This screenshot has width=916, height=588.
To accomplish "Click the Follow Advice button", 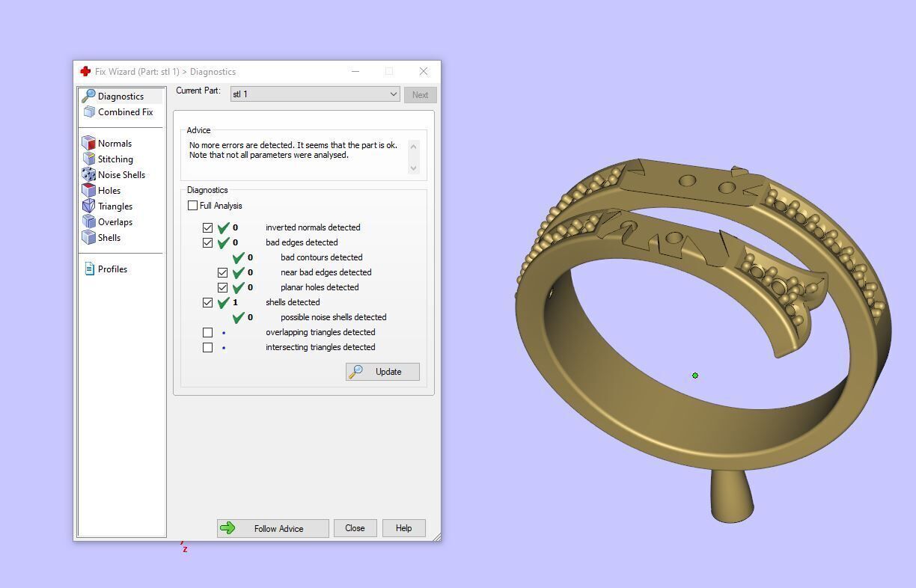I will (272, 528).
